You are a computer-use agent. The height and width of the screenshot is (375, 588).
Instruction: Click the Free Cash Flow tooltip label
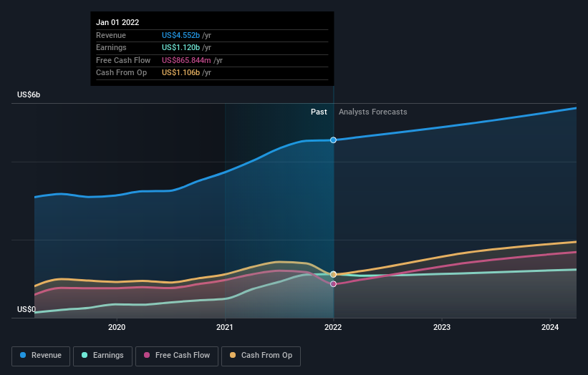click(123, 60)
